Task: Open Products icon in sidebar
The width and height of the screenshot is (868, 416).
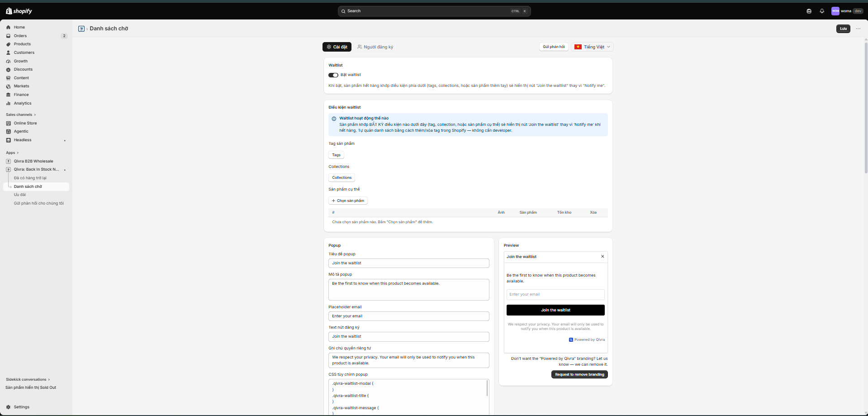Action: coord(8,44)
